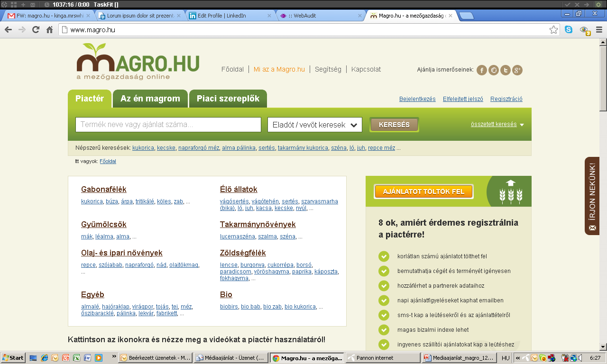Click popular search alma pálinka
607x364 pixels.
239,148
